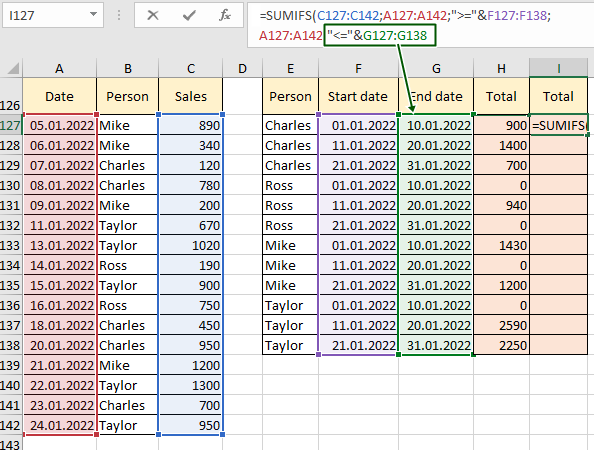Click empty cell I138
This screenshot has width=594, height=450.
tap(559, 345)
